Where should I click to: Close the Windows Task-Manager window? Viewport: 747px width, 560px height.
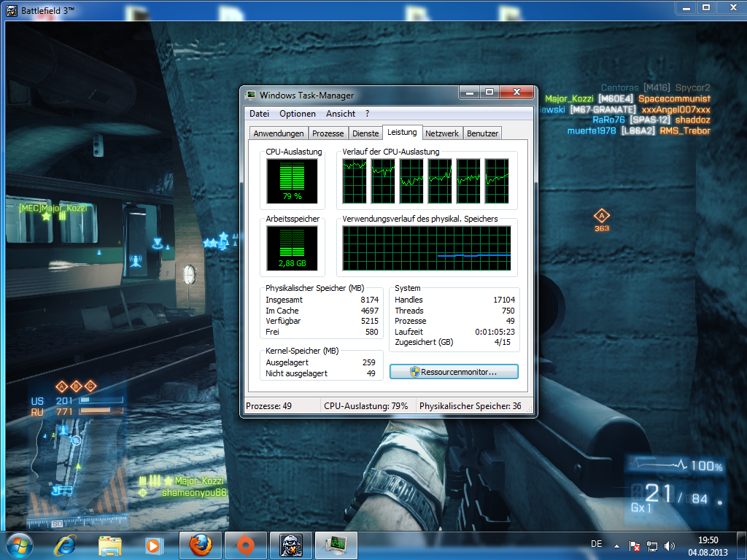pos(517,93)
